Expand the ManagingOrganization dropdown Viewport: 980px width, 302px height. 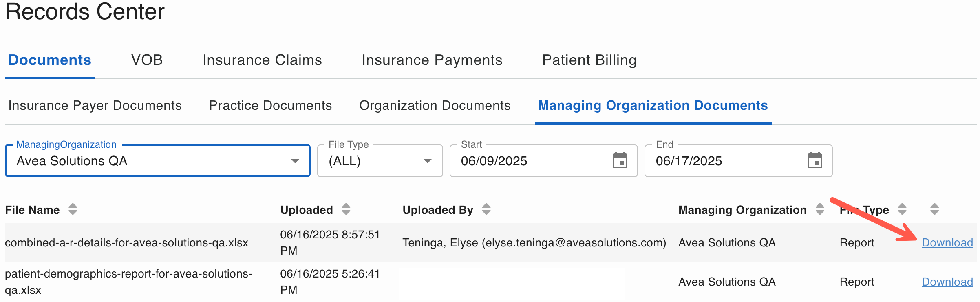coord(295,161)
